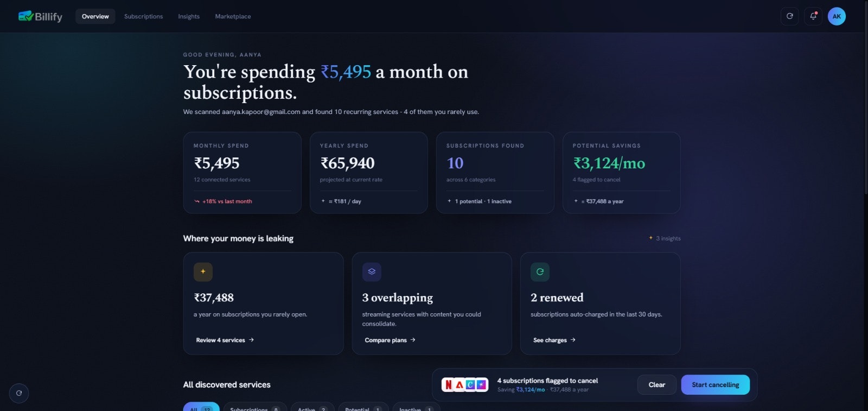Click the 'Where your money is leaking' heading
The image size is (868, 411).
238,238
